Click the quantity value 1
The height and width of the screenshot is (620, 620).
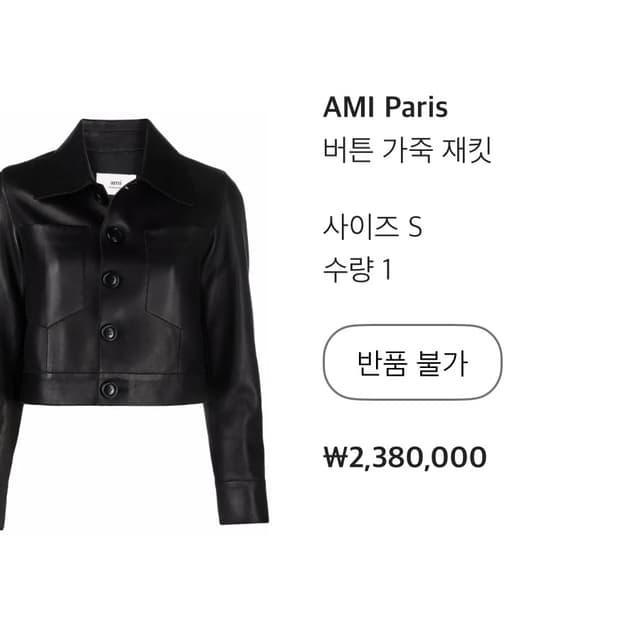(x=387, y=270)
